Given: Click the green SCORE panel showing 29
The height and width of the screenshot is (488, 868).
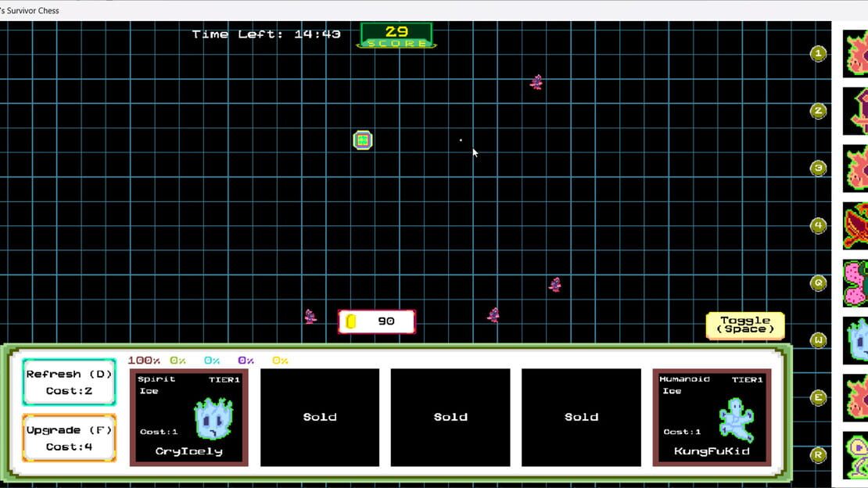Looking at the screenshot, I should point(396,35).
